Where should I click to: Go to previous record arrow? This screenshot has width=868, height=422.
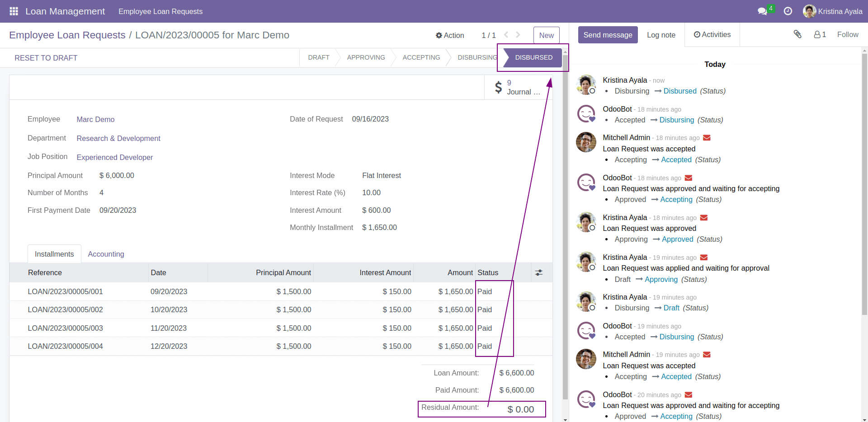click(x=506, y=35)
